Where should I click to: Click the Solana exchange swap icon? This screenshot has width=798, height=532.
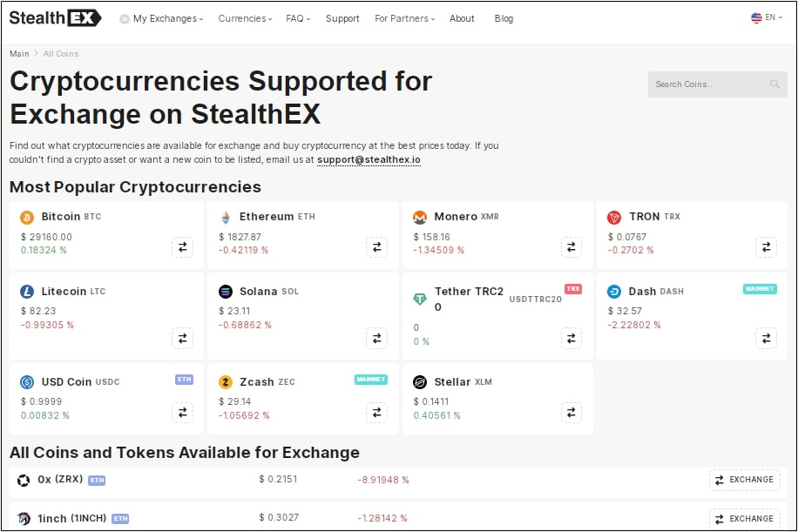point(376,338)
